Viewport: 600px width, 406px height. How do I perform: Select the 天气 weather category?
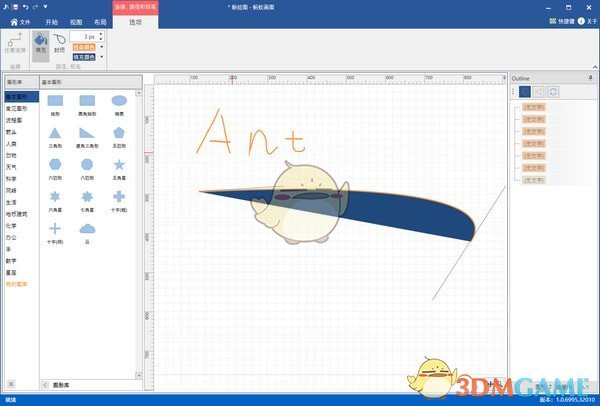click(11, 167)
